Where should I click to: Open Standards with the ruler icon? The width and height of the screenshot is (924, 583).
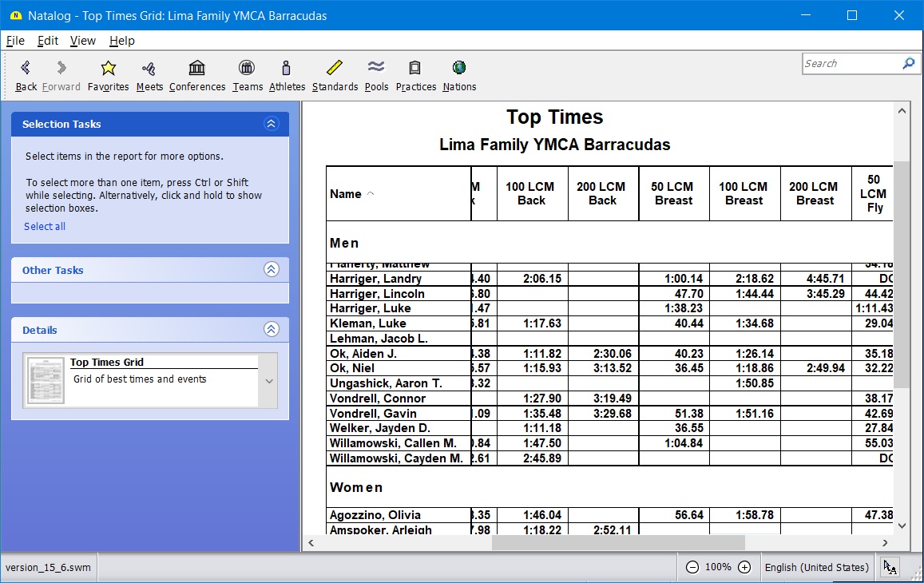click(x=335, y=69)
